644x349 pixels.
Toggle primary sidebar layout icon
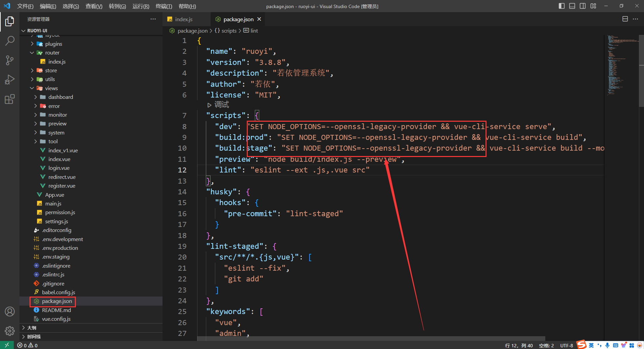562,6
